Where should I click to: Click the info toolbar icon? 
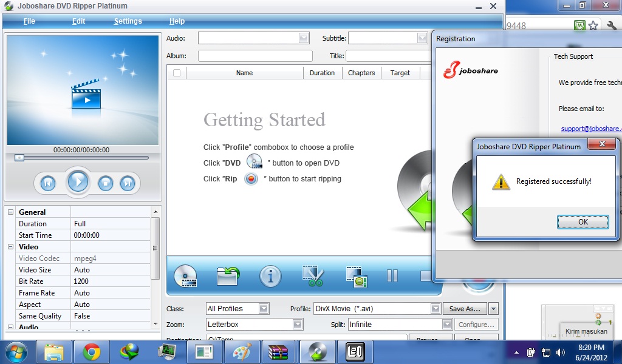(x=270, y=275)
